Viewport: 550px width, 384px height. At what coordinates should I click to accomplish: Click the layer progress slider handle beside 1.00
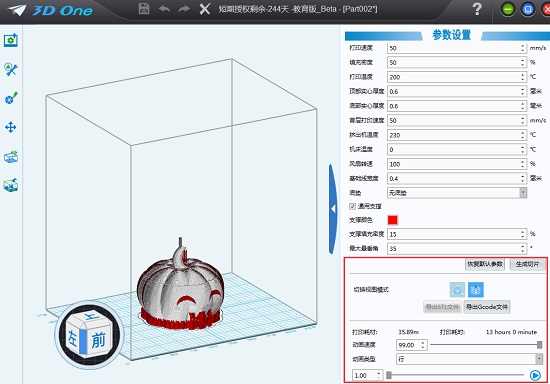click(389, 375)
